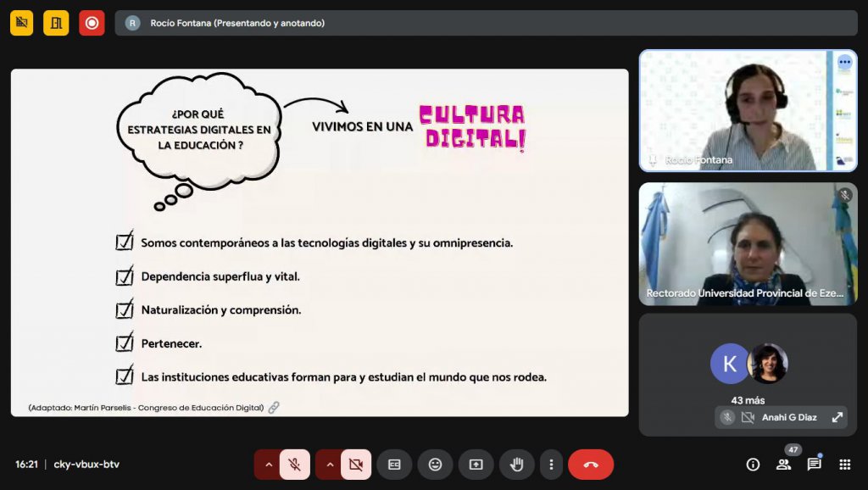The width and height of the screenshot is (868, 490).
Task: Click the avatar with dark-haired woman photo
Action: click(x=768, y=364)
